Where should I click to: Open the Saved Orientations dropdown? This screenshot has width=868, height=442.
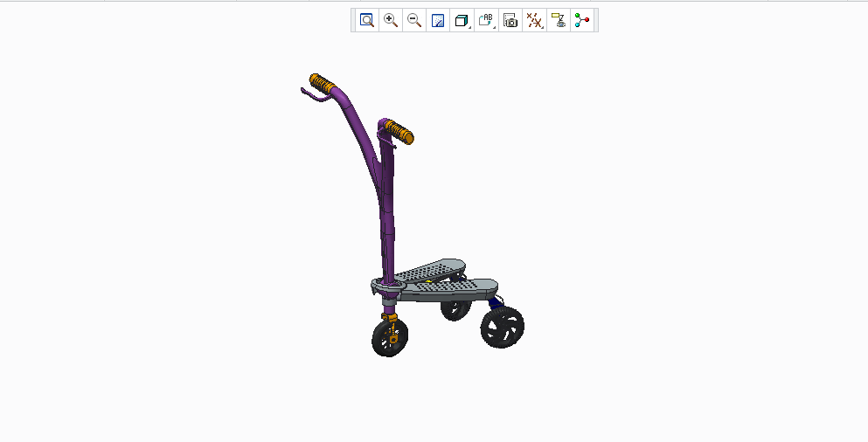tap(486, 20)
